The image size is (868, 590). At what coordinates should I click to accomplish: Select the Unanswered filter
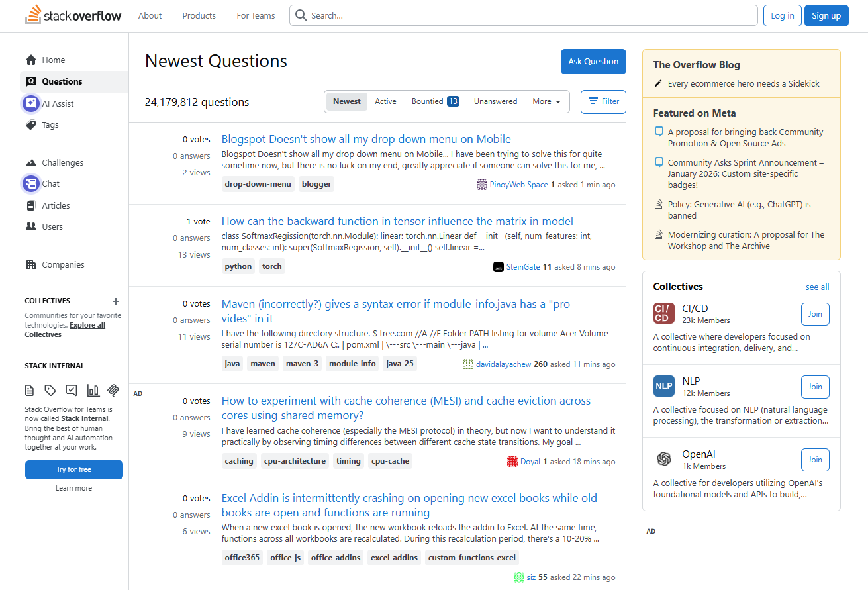click(x=495, y=101)
